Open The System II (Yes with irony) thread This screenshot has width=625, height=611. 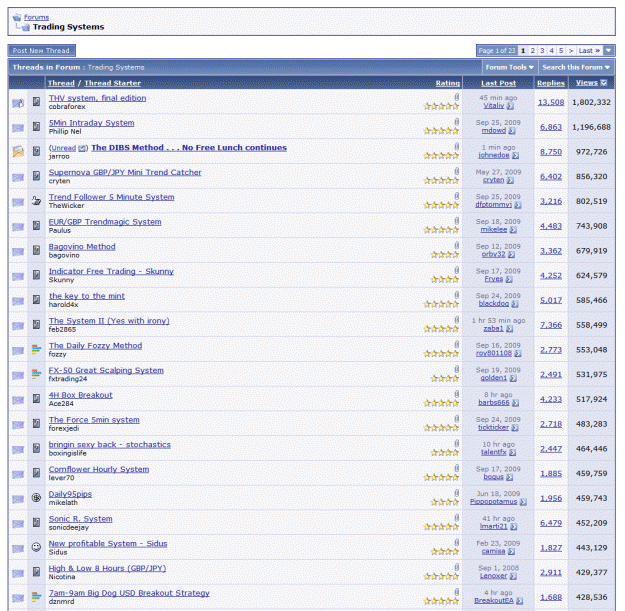point(109,321)
